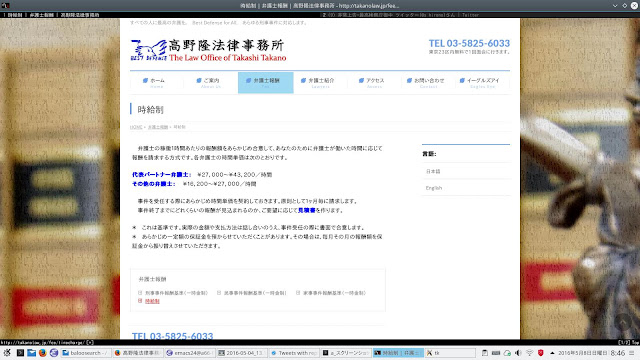Expand hidden system tray icons arrow

pos(552,353)
